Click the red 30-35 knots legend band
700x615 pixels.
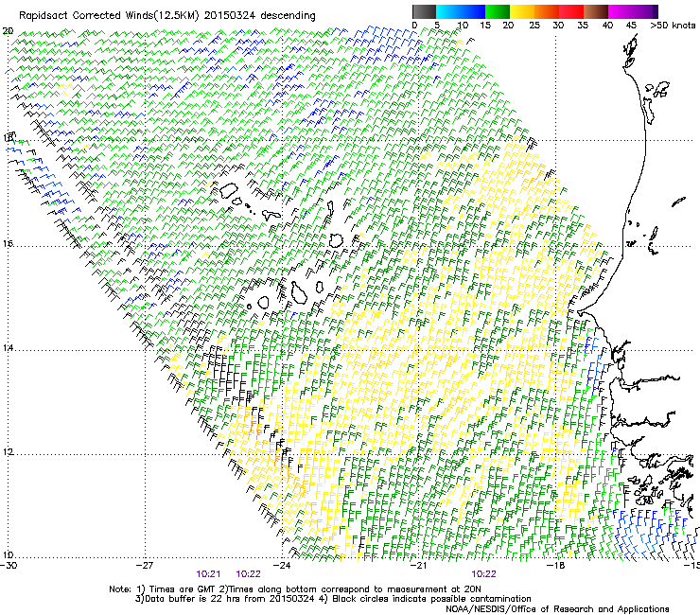571,11
